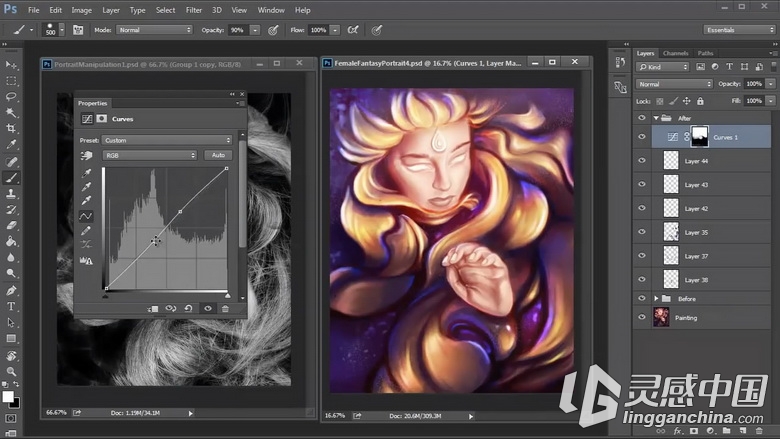This screenshot has height=439, width=780.
Task: Switch to the Channels tab
Action: click(675, 53)
